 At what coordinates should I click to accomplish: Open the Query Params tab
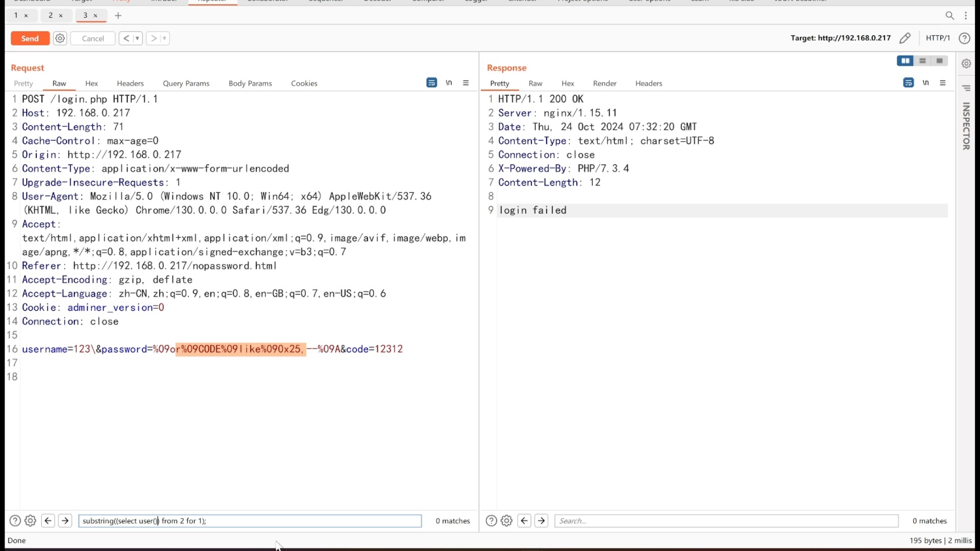[186, 83]
